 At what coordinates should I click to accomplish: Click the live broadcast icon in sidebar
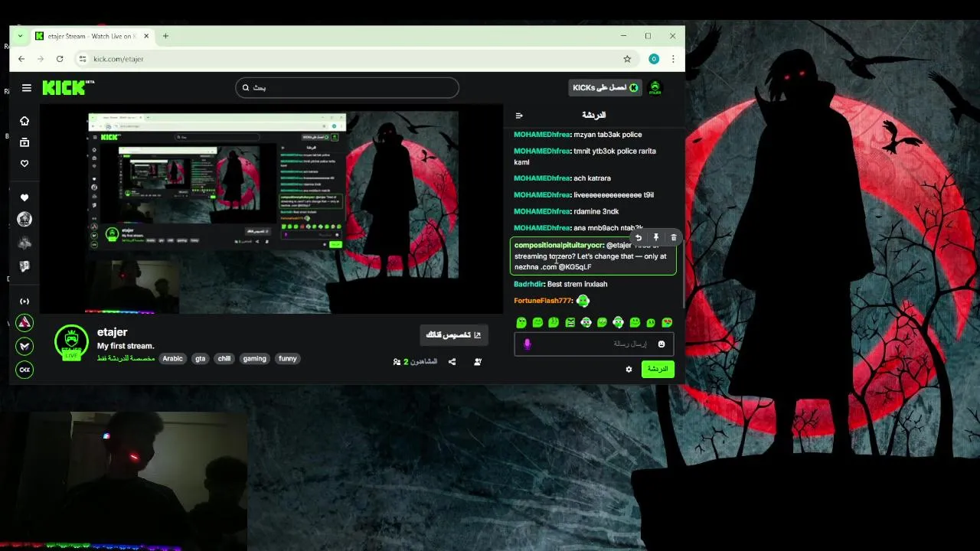[24, 302]
